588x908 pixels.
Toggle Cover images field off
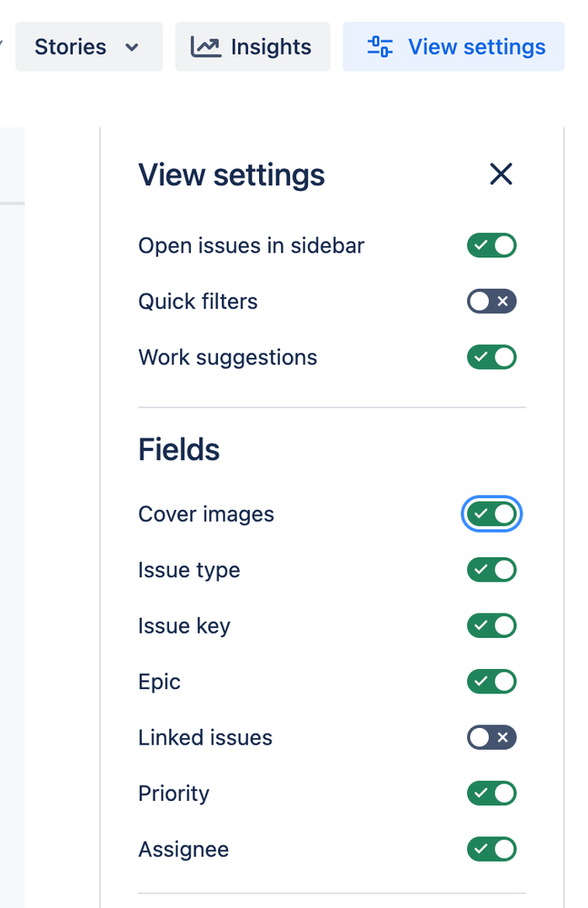pyautogui.click(x=492, y=514)
